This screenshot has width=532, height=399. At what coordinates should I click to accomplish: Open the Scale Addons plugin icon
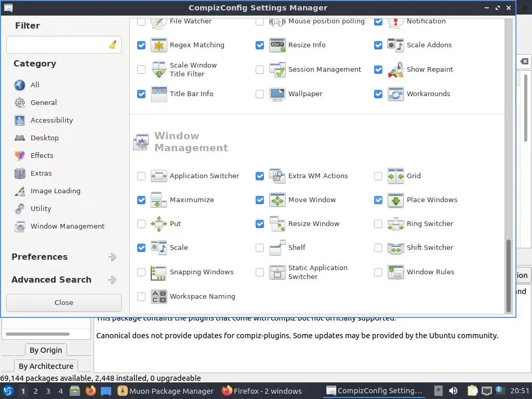[x=395, y=45]
